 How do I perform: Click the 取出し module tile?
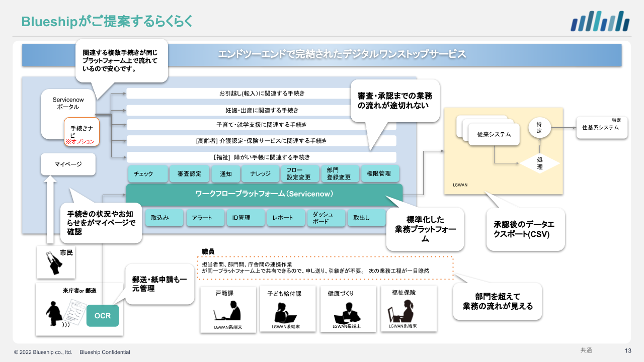click(366, 218)
